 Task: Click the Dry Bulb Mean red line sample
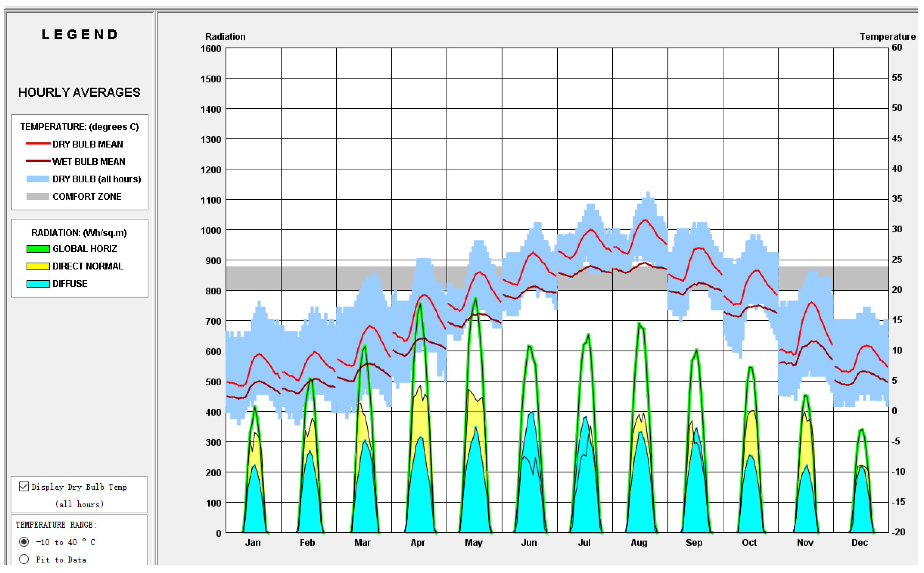(38, 144)
